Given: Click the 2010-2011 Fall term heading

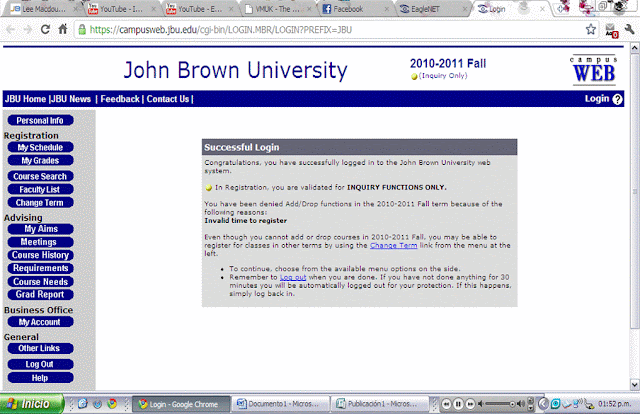Looking at the screenshot, I should (448, 64).
